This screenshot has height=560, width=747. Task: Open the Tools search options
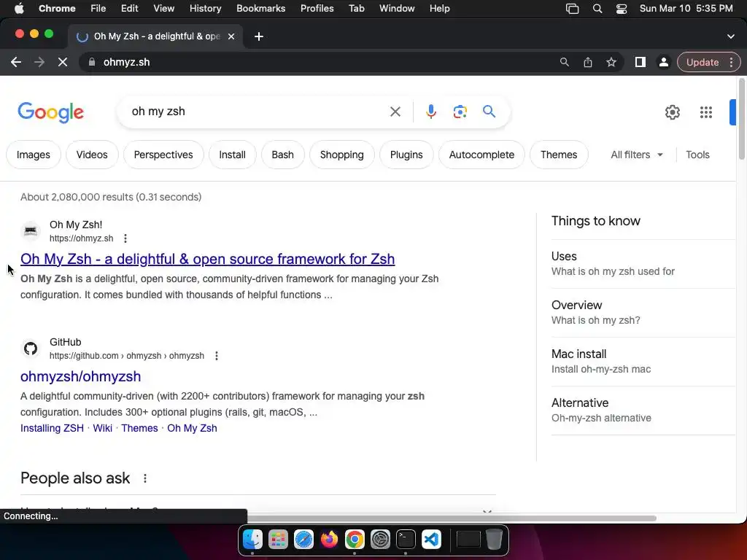(697, 155)
